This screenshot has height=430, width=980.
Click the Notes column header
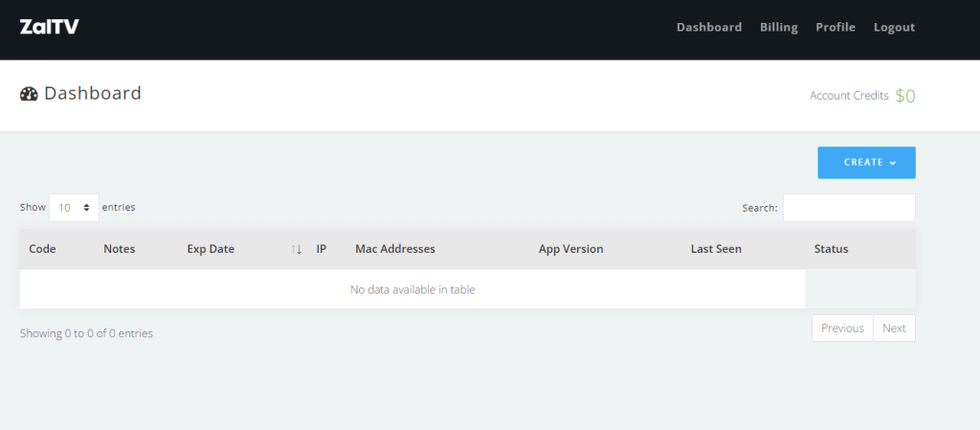pos(120,249)
